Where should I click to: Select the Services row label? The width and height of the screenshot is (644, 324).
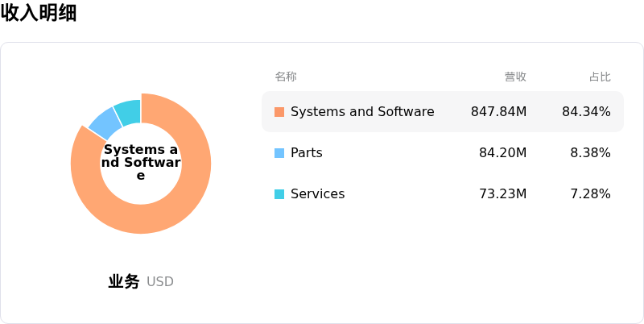(317, 194)
